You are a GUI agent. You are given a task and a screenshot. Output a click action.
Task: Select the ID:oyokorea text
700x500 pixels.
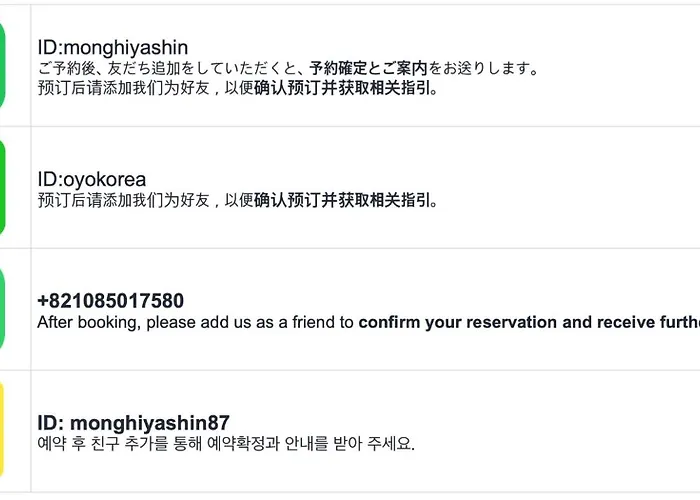pyautogui.click(x=92, y=179)
